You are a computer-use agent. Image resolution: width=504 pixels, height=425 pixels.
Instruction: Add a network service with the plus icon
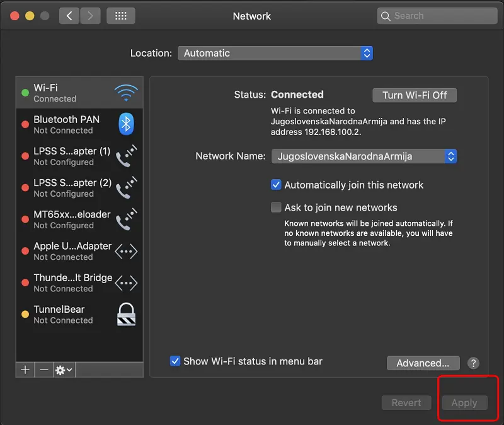coord(25,370)
